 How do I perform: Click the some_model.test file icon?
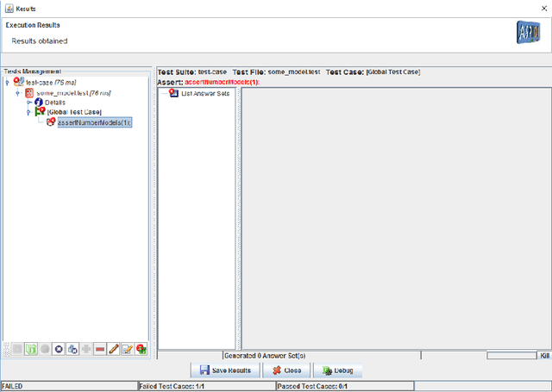(x=29, y=93)
